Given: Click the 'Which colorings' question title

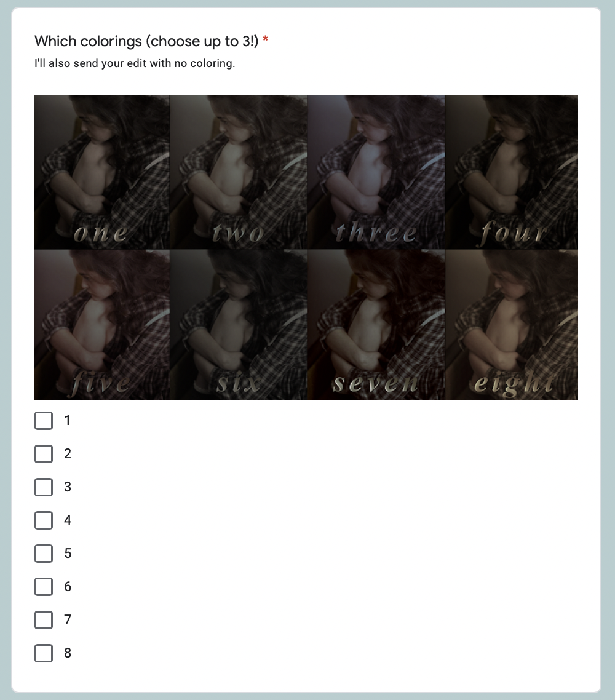Looking at the screenshot, I should [146, 41].
